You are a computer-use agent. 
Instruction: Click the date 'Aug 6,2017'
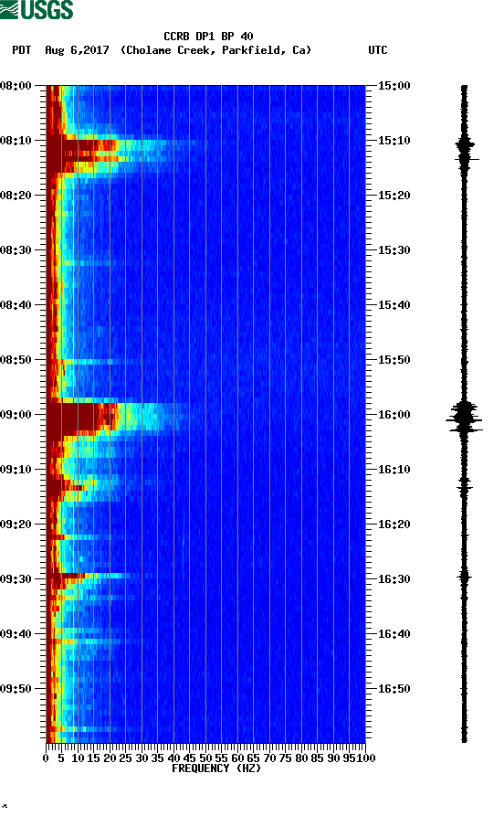[77, 50]
